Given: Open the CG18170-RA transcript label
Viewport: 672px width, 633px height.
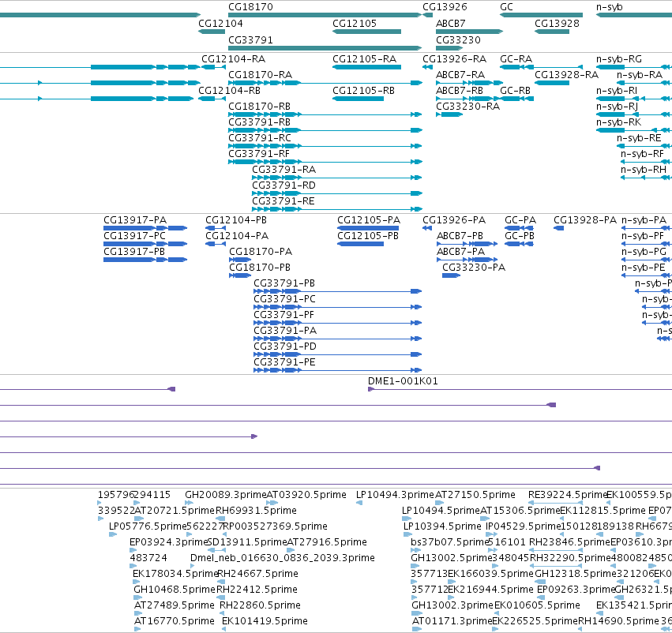Looking at the screenshot, I should 260,74.
